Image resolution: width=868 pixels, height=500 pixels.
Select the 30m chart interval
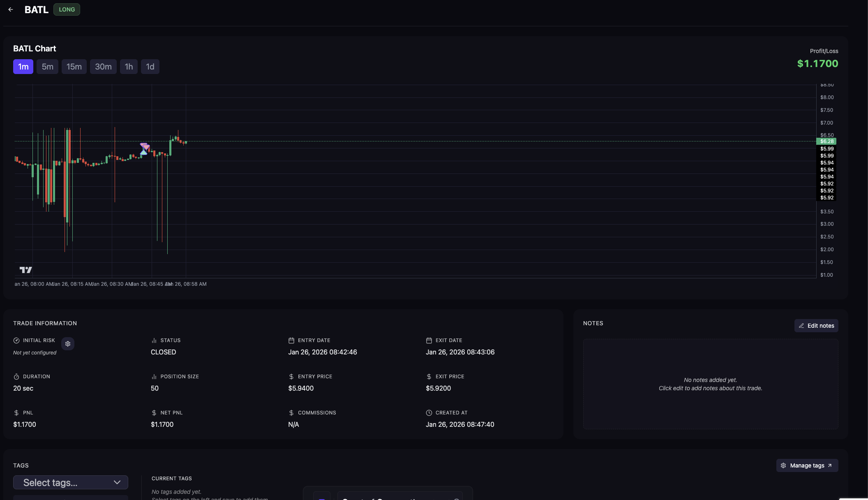tap(103, 67)
